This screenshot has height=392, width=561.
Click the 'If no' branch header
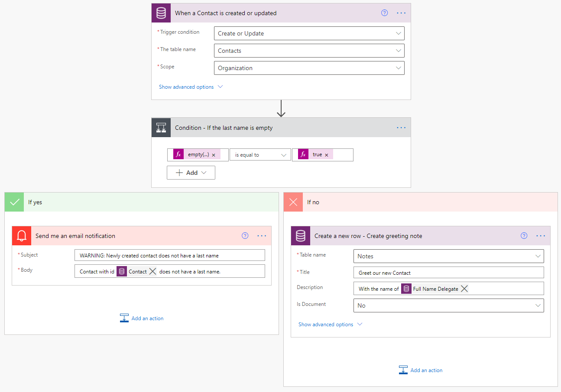[421, 202]
